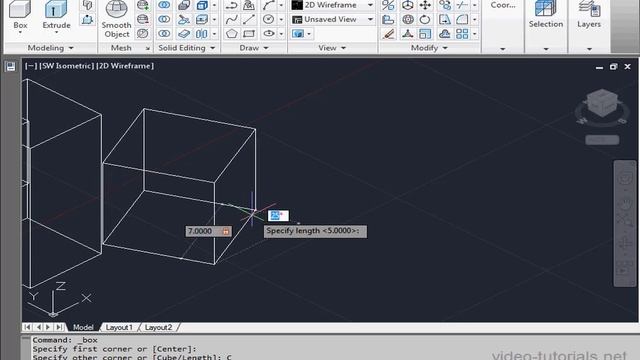Select the Circle draw tool
The image size is (640, 360).
tap(268, 19)
